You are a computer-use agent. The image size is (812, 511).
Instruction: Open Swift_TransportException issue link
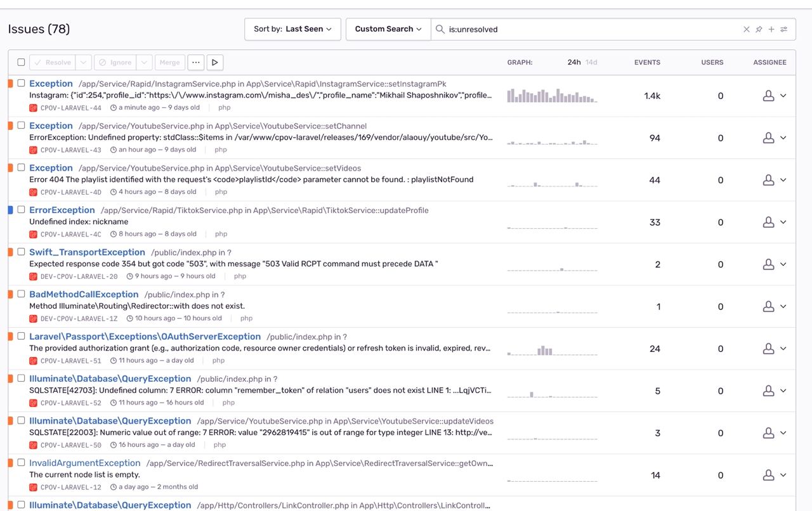click(x=87, y=252)
